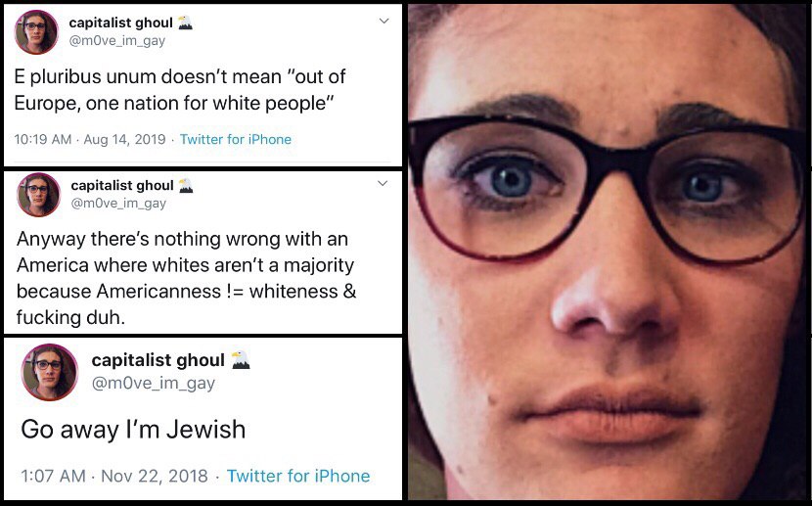Open capitalist ghoul name on Go away tweet

tap(158, 360)
